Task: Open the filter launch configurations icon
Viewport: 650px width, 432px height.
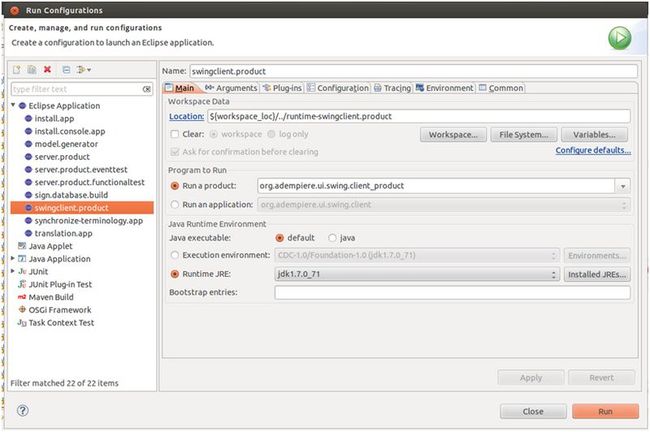Action: coord(83,70)
